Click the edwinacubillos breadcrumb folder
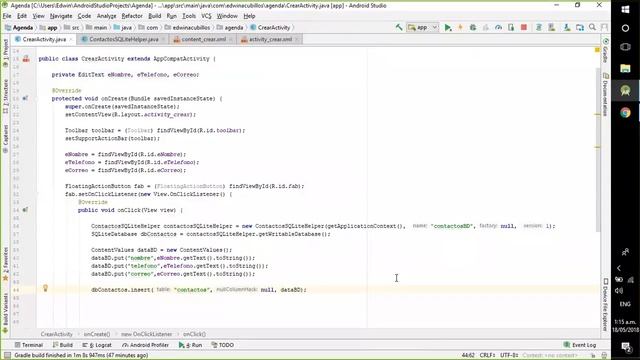Viewport: 640px width, 360px height. (187, 27)
